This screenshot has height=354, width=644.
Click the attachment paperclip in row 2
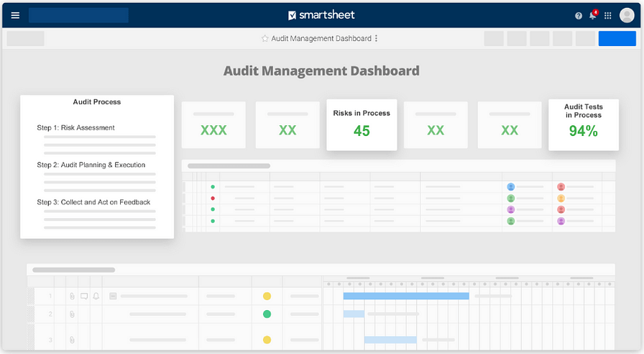tap(72, 314)
